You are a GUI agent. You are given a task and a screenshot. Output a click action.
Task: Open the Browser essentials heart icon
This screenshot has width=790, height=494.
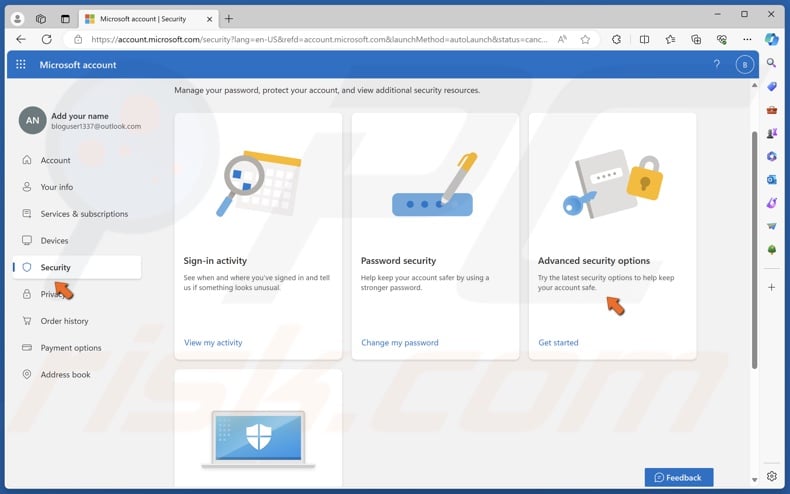[721, 39]
